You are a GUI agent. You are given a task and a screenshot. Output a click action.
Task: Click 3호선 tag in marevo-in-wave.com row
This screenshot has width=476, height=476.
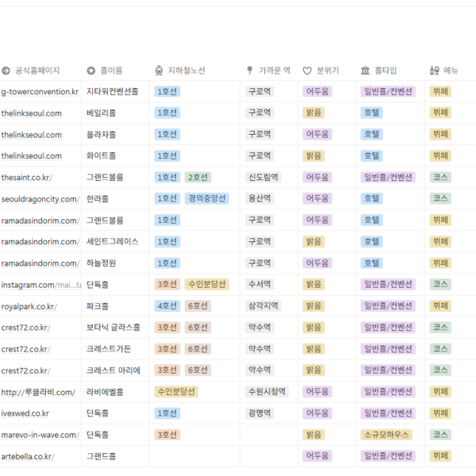(x=167, y=435)
